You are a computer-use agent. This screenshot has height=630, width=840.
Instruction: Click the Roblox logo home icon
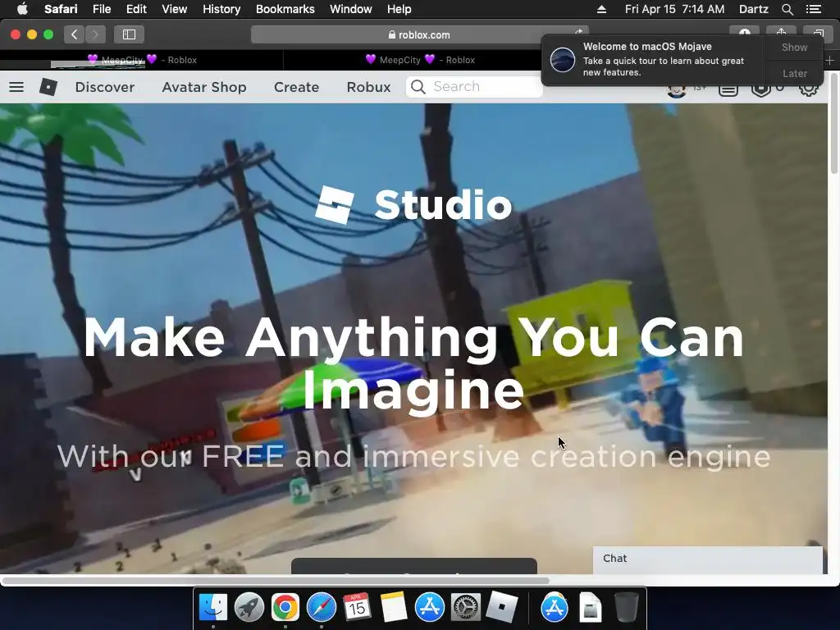click(48, 87)
